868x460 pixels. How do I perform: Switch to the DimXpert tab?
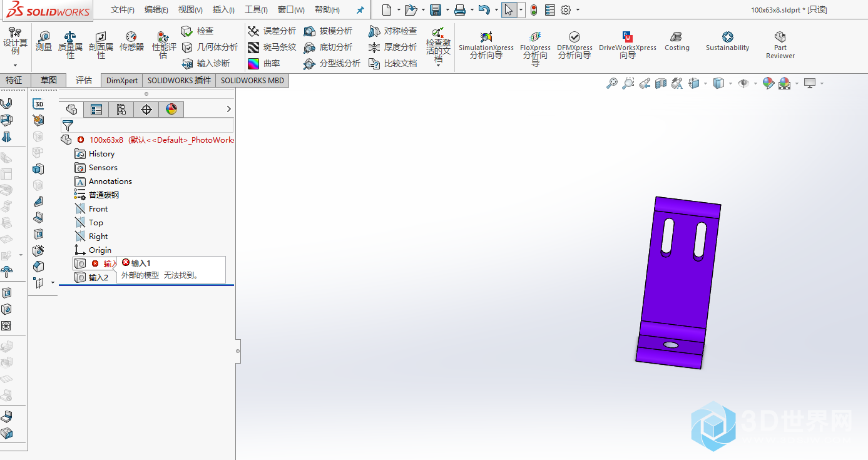coord(122,80)
